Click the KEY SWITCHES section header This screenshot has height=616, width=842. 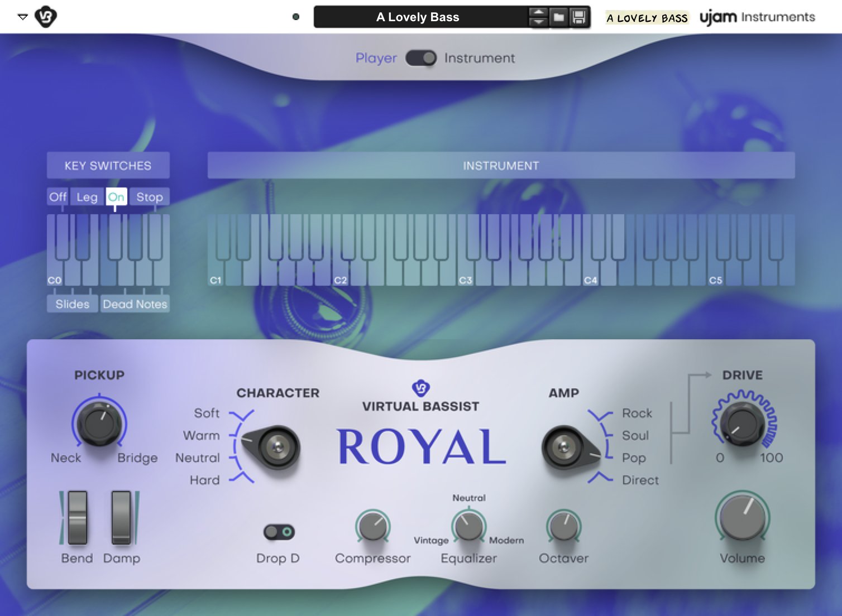[108, 165]
